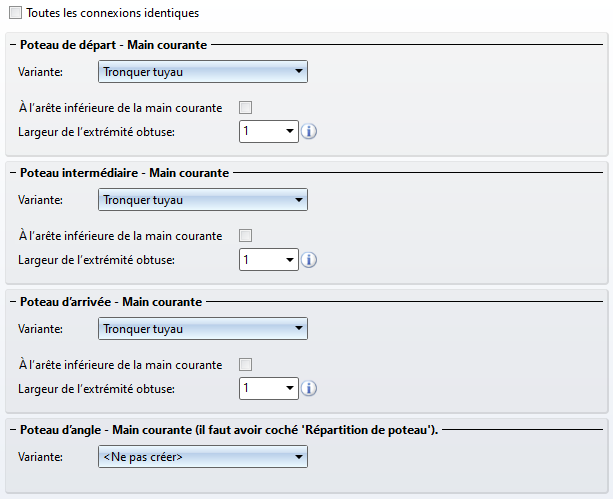Screen dimensions: 613x499
Task: Click obtuse width value field in arrivée section
Action: [262, 388]
